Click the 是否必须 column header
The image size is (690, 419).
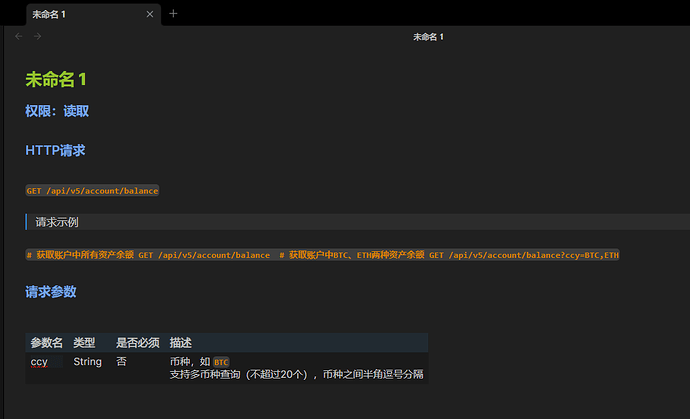(x=137, y=342)
